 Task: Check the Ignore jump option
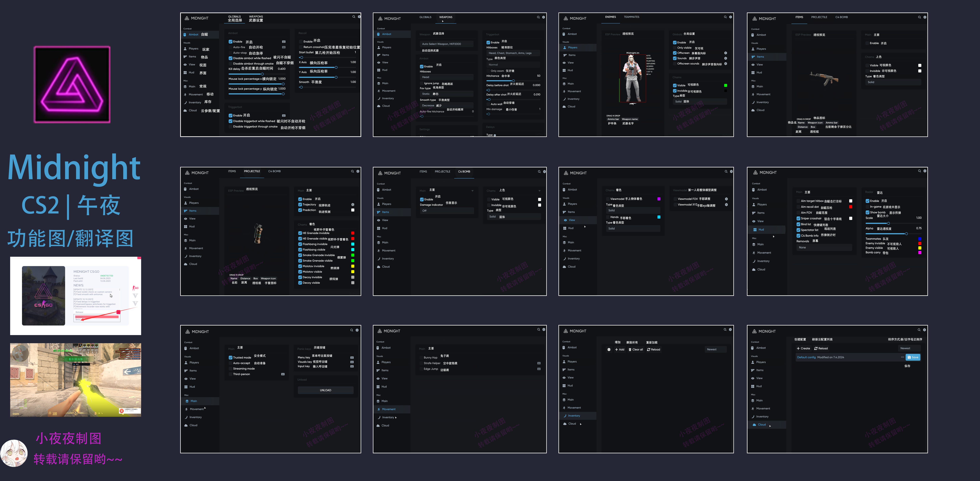click(422, 83)
